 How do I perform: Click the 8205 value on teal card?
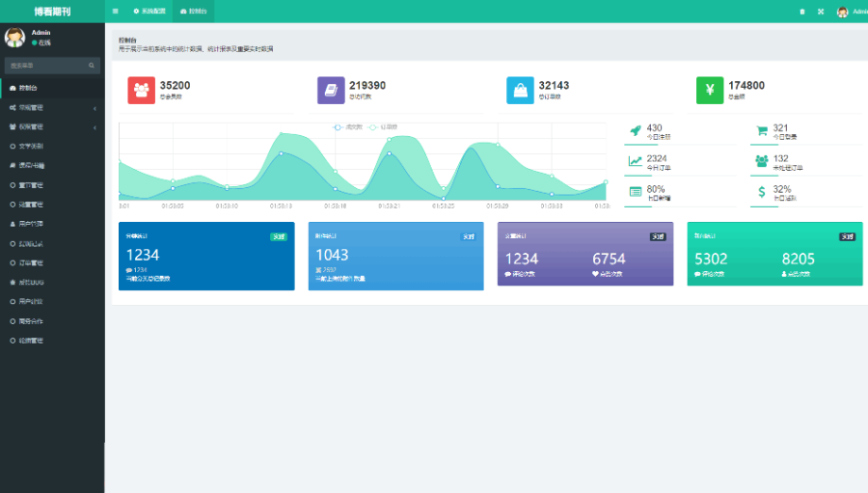click(799, 259)
